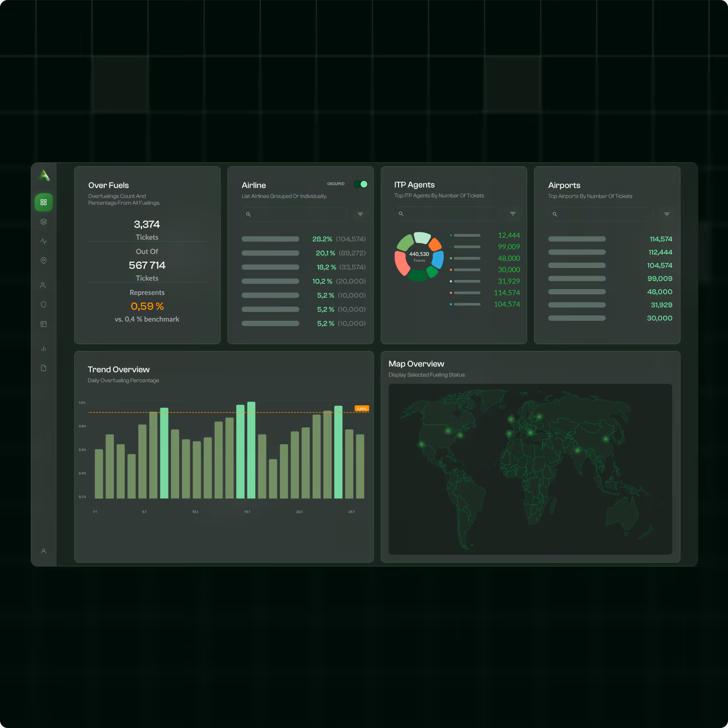Image resolution: width=728 pixels, height=728 pixels.
Task: Open the layout panel sidebar icon
Action: pyautogui.click(x=44, y=324)
